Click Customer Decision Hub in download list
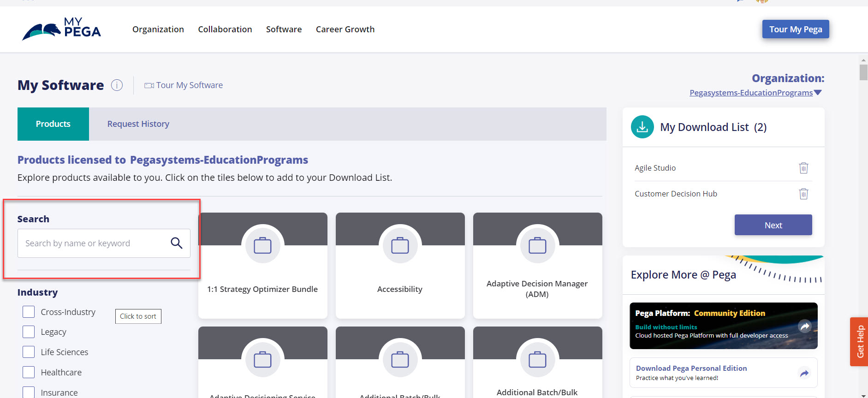 tap(676, 194)
